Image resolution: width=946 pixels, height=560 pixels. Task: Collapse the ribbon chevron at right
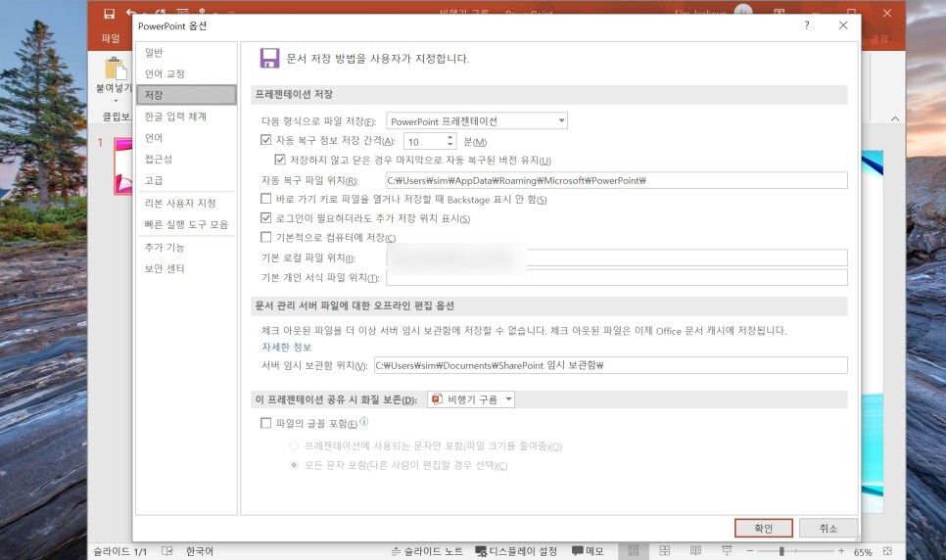pos(895,118)
